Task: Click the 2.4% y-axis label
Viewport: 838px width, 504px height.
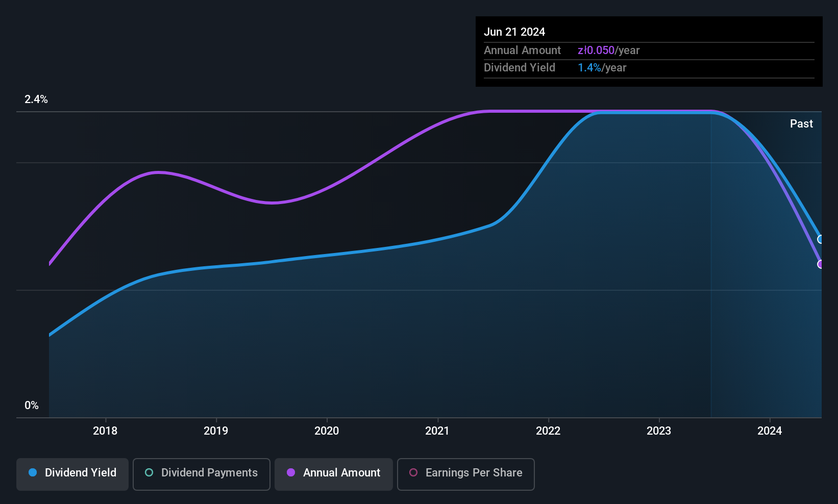Action: tap(36, 99)
